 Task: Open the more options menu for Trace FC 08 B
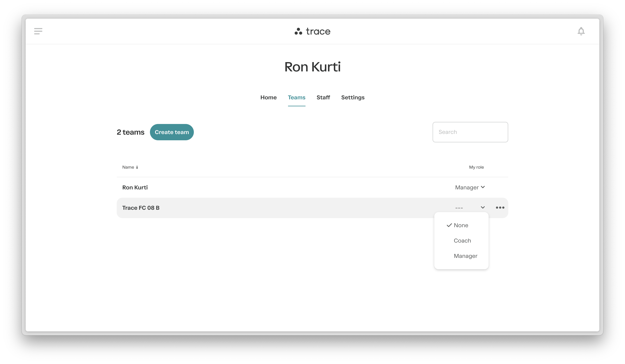pos(500,208)
